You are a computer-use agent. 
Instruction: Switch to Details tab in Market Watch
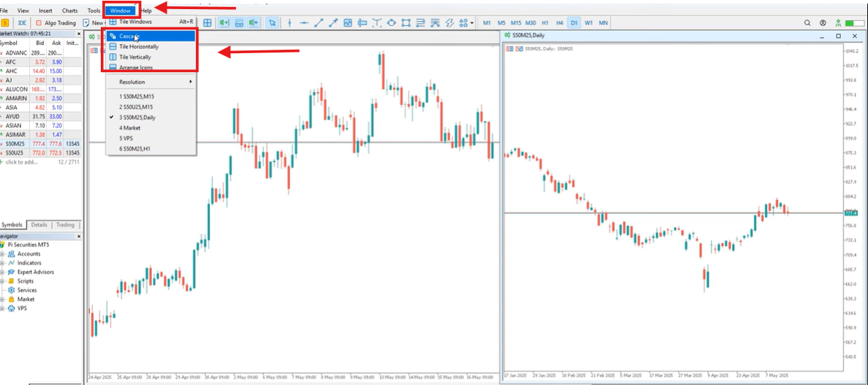coord(39,225)
